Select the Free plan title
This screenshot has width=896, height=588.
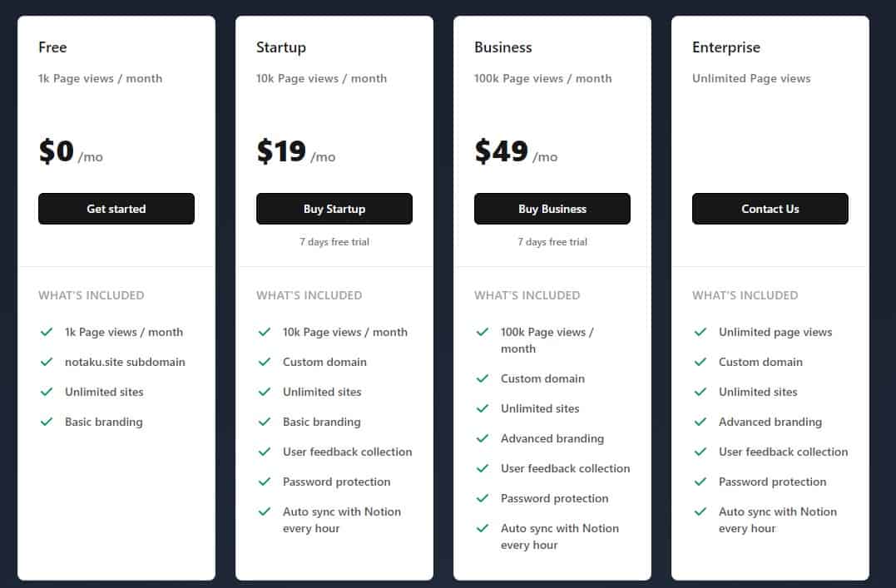click(52, 47)
